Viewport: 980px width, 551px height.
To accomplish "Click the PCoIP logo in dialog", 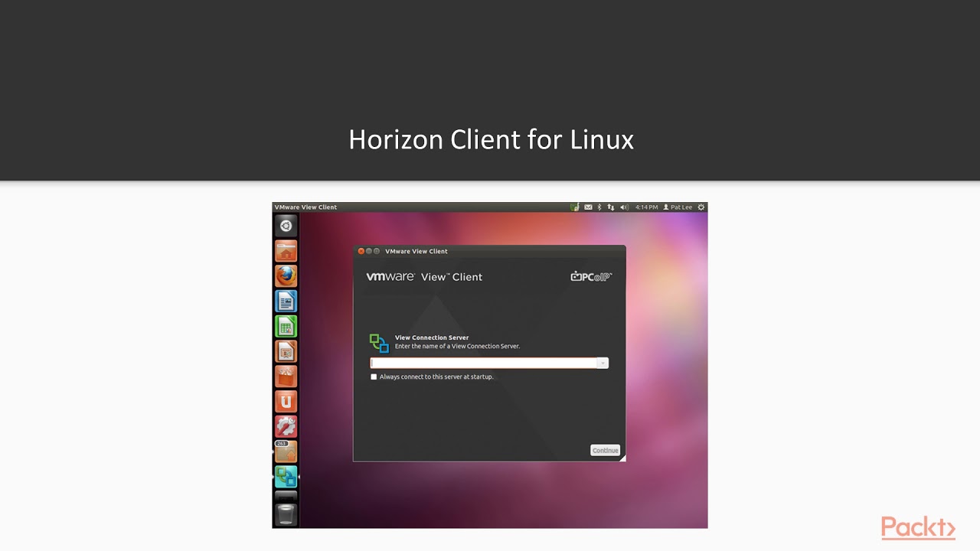I will [x=591, y=276].
